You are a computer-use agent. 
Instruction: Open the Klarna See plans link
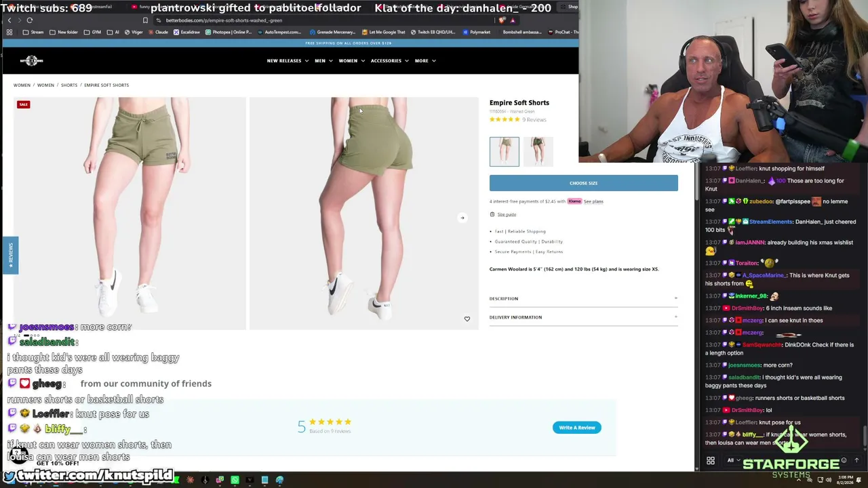point(593,201)
